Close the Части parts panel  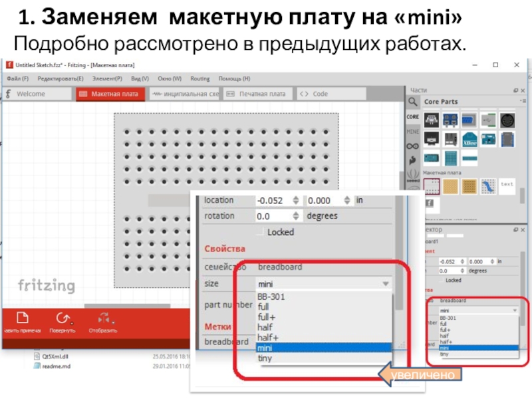point(523,90)
